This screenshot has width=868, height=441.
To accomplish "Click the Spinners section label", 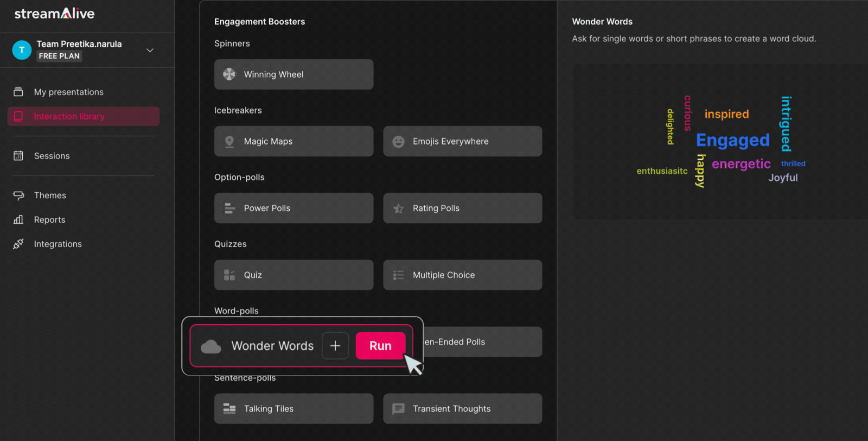I will pyautogui.click(x=232, y=43).
